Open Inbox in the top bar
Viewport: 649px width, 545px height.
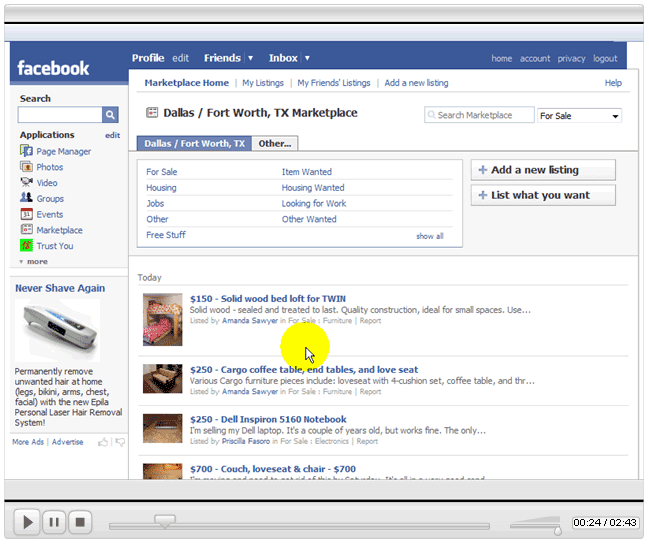283,58
